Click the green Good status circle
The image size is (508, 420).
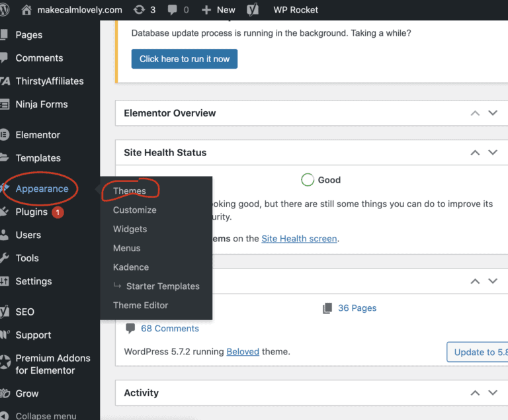[x=308, y=179]
